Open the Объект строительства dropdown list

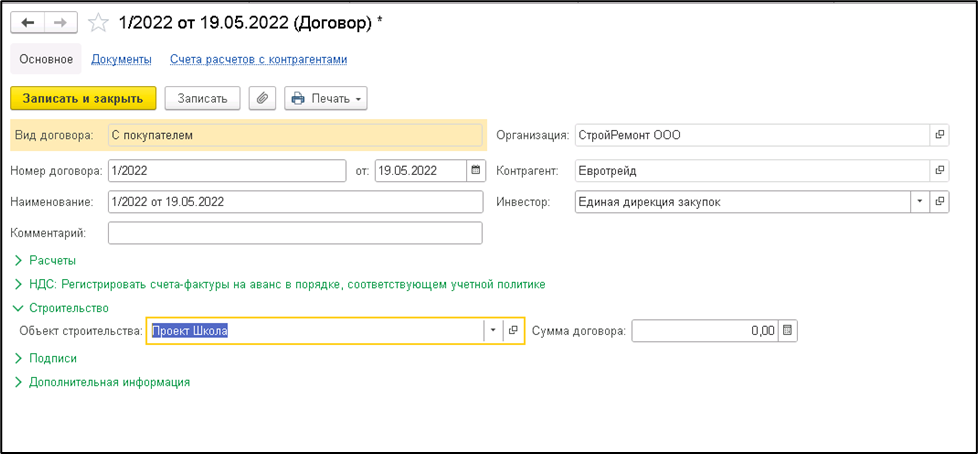[492, 331]
